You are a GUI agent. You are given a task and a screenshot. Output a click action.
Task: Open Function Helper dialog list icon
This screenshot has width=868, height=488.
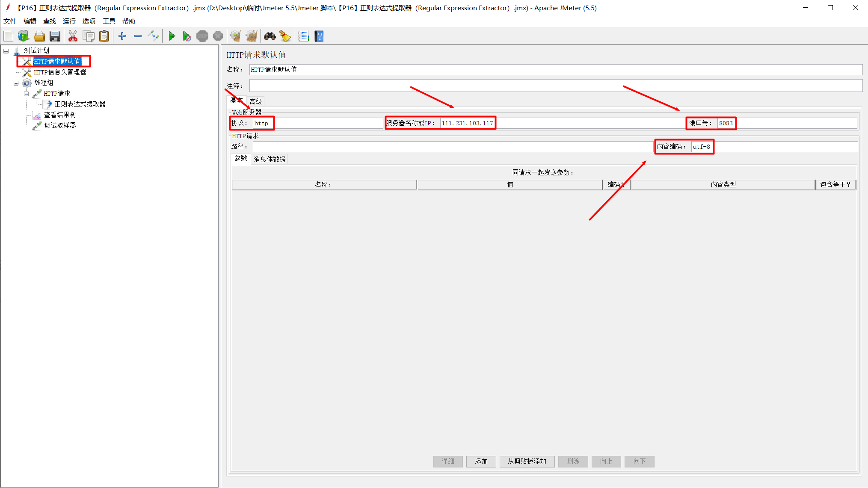coord(303,36)
